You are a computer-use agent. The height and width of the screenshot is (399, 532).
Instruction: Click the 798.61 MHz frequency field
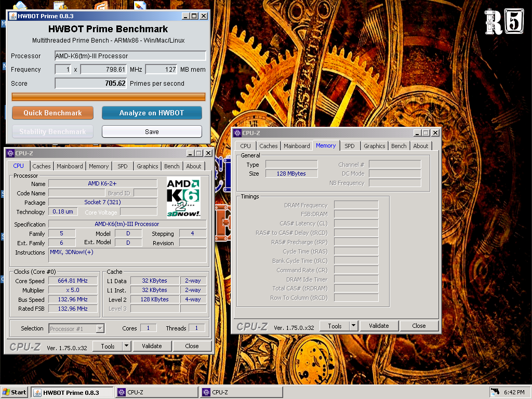[103, 70]
